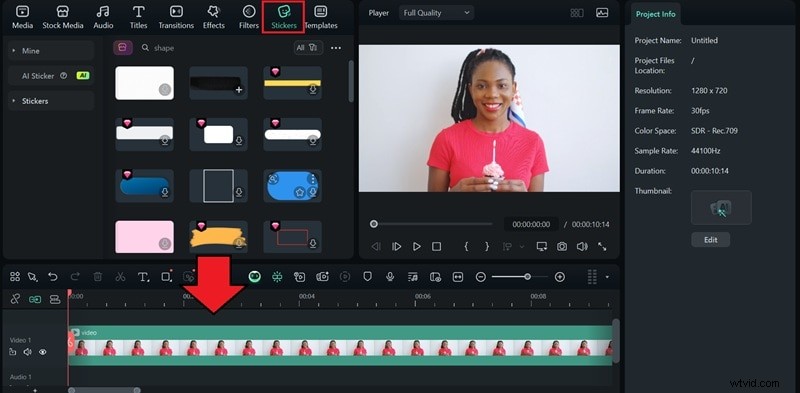The image size is (800, 393).
Task: Expand the Stickers category in sidebar
Action: click(x=51, y=101)
